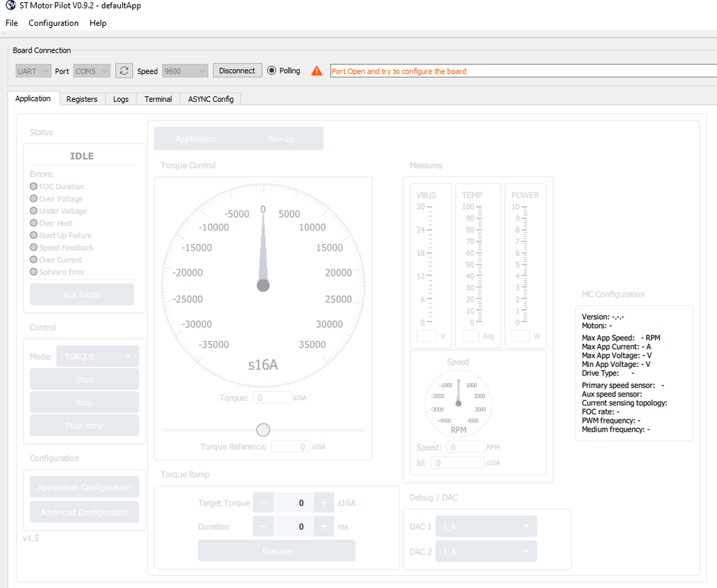717x588 pixels.
Task: Switch to the Terminal tab
Action: coord(158,99)
